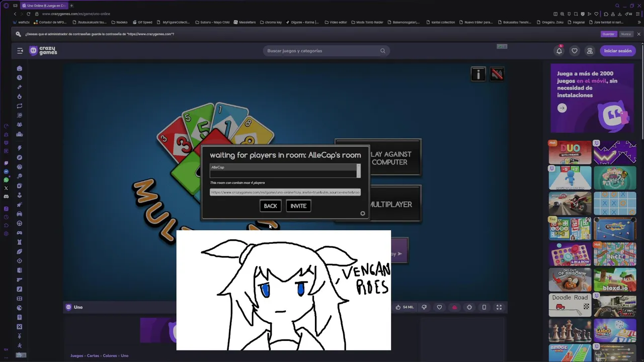Viewport: 644px width, 362px height.
Task: Click the room invite URL field
Action: pos(285,192)
